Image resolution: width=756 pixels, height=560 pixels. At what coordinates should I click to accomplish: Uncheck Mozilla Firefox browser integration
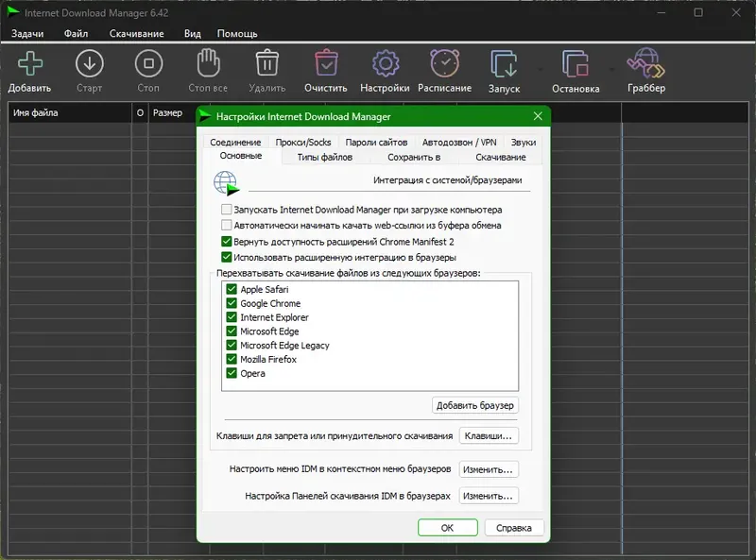pos(232,359)
